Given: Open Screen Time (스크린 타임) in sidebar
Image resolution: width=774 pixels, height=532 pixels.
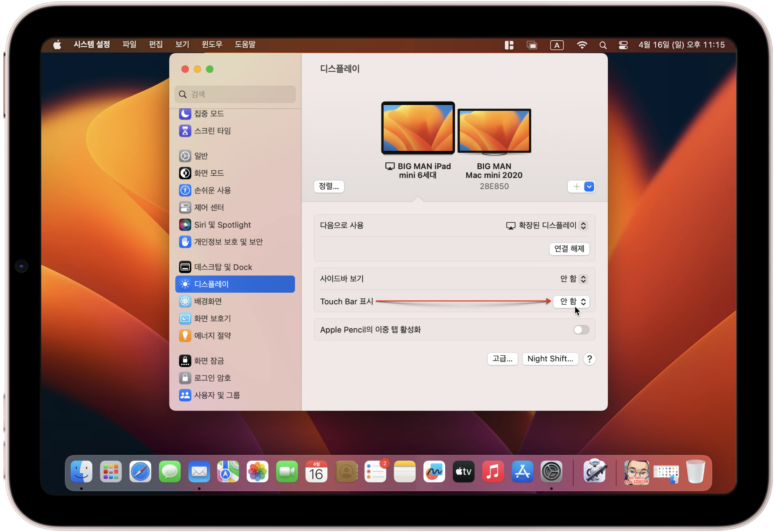Looking at the screenshot, I should click(212, 131).
